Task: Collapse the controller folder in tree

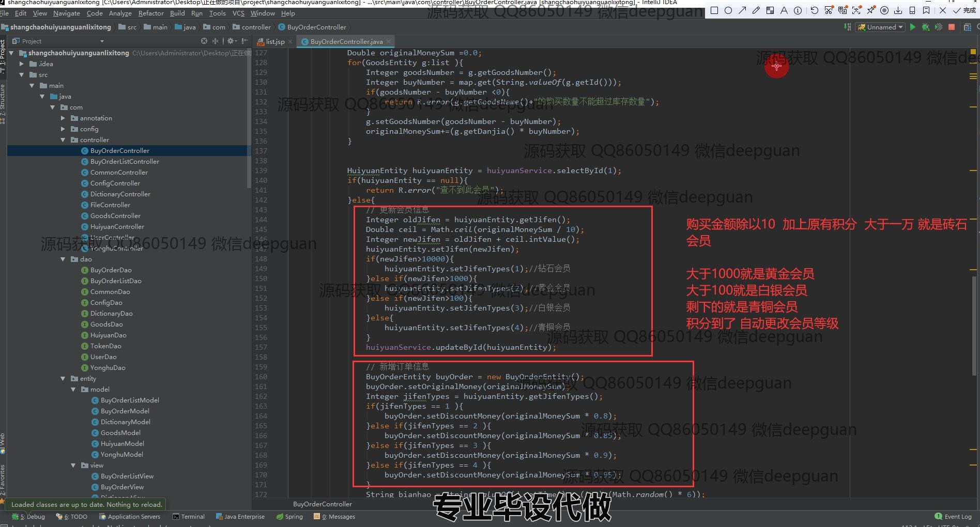Action: [x=63, y=140]
